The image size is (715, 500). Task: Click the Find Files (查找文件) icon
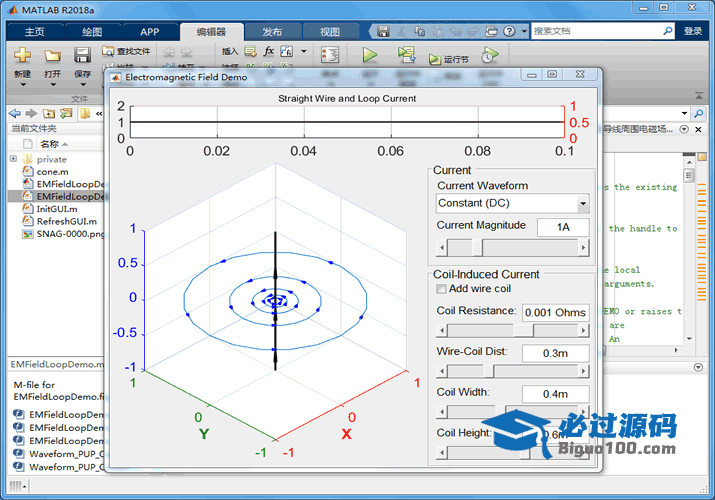pos(108,50)
